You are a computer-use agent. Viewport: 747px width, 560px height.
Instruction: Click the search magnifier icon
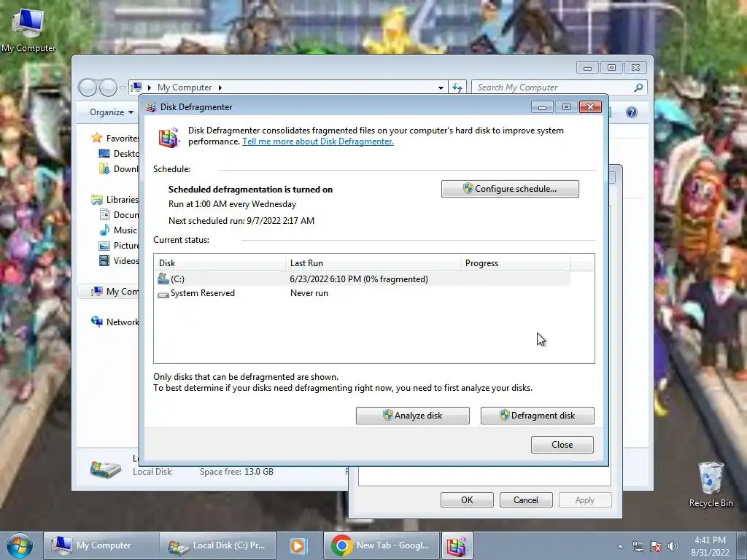point(638,87)
